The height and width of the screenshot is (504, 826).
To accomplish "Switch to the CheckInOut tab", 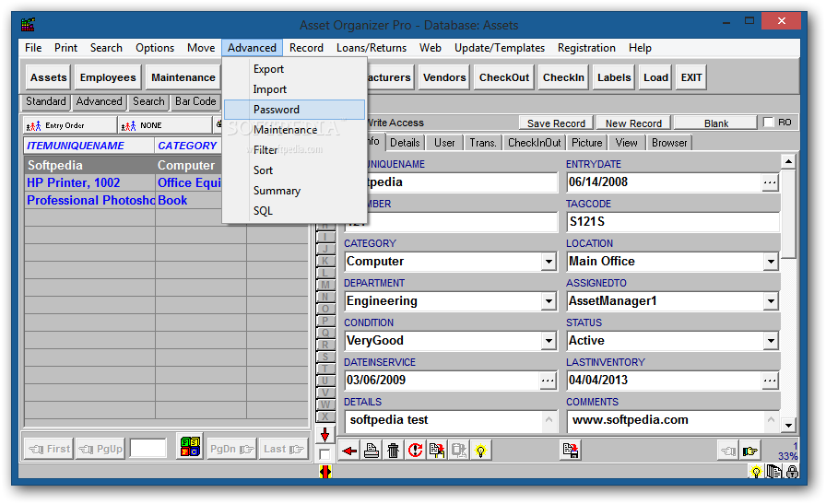I will [x=534, y=143].
